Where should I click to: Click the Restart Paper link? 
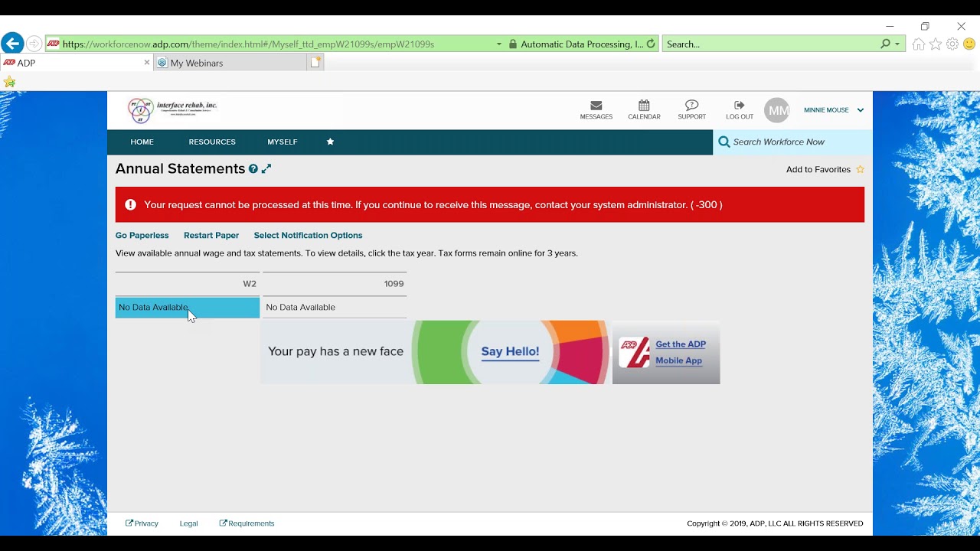pos(211,235)
